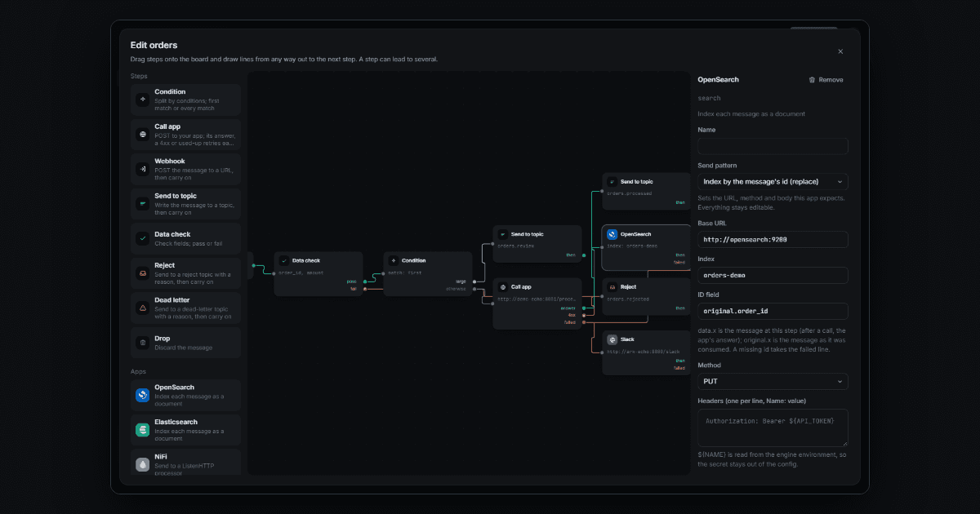The width and height of the screenshot is (980, 514).
Task: Click the icon on the Reject board node
Action: (x=612, y=287)
